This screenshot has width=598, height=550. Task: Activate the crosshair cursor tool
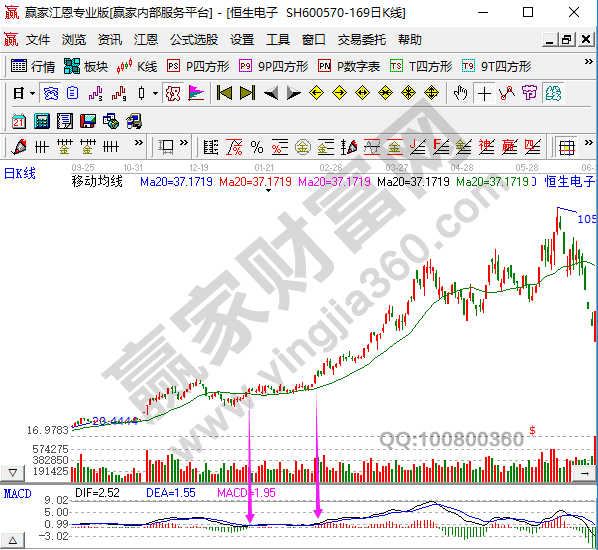[484, 93]
